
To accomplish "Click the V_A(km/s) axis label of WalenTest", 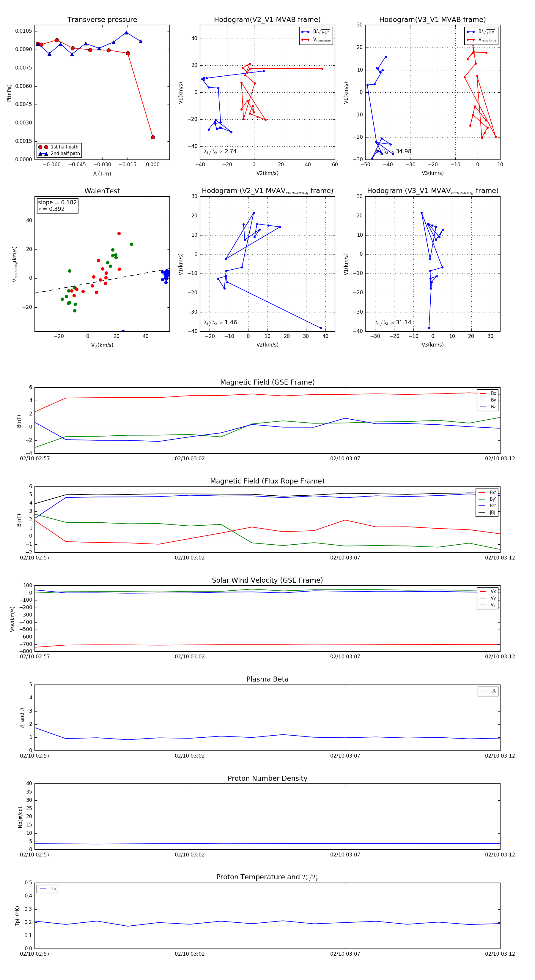I will (102, 345).
